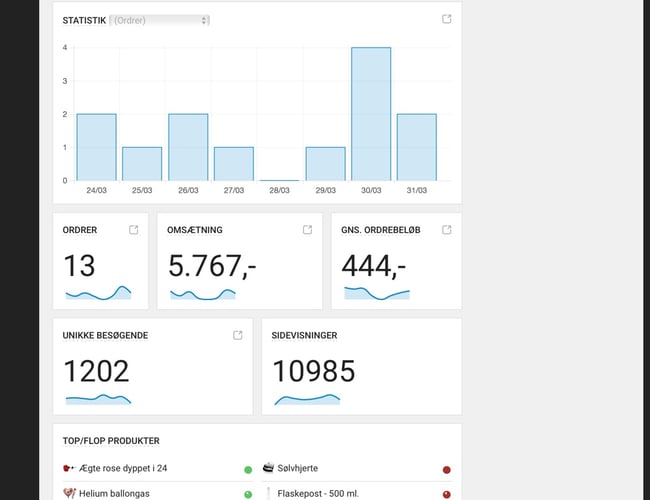Click the Ordrer count value 13
Screen dimensions: 650x500
tap(80, 266)
